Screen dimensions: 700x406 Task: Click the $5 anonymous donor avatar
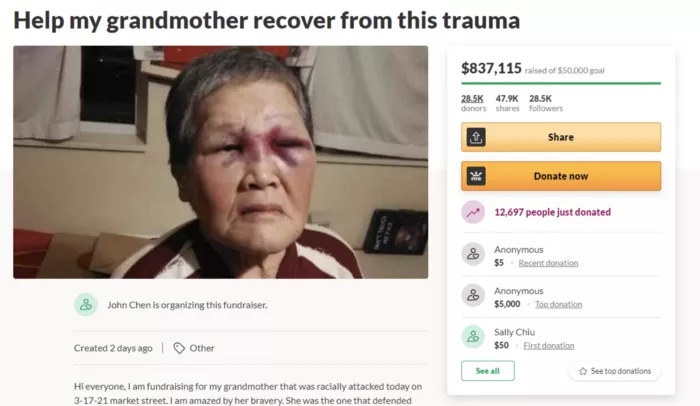(x=473, y=255)
